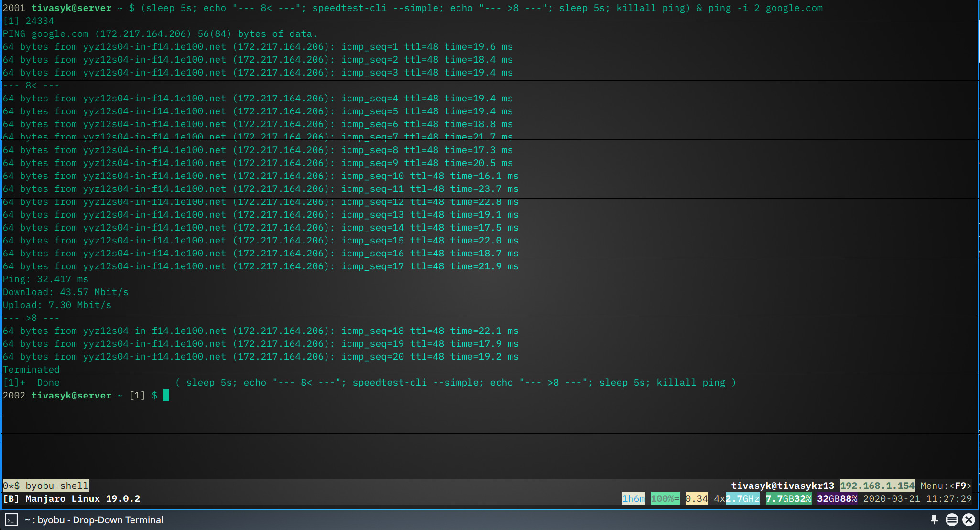Viewport: 980px width, 530px height.
Task: Click the 'PING google.com' header line
Action: [160, 33]
